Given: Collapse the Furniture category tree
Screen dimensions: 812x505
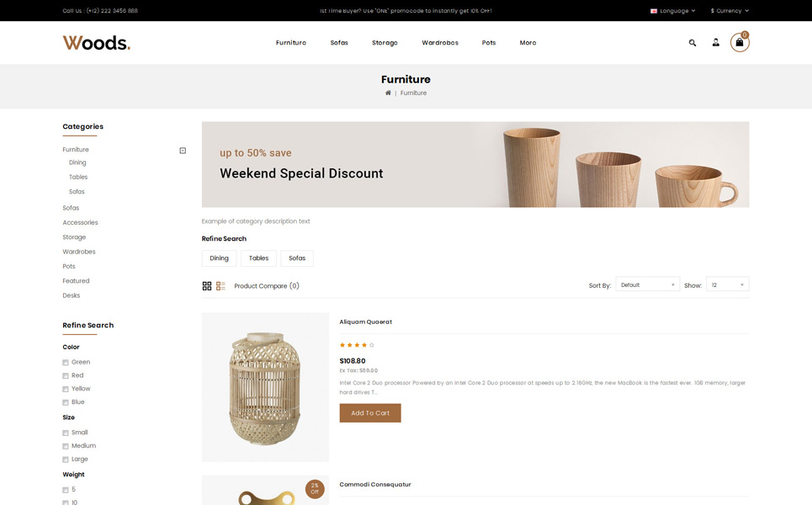Looking at the screenshot, I should point(183,151).
